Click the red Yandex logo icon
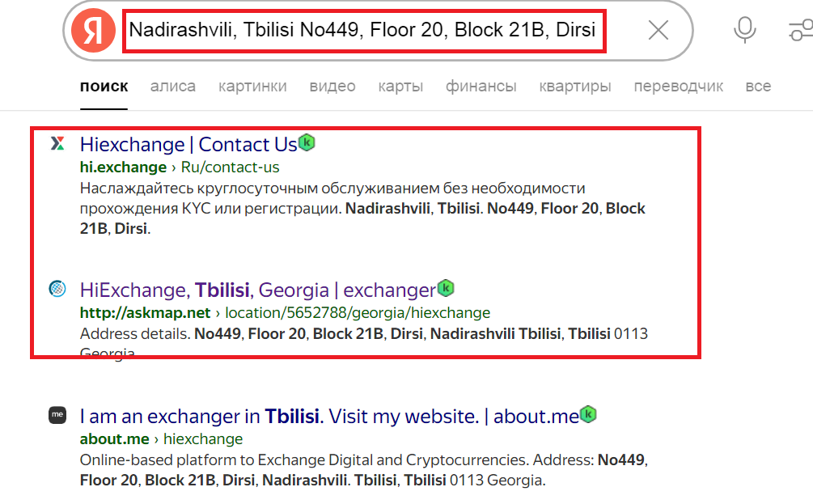This screenshot has width=813, height=504. 93,30
